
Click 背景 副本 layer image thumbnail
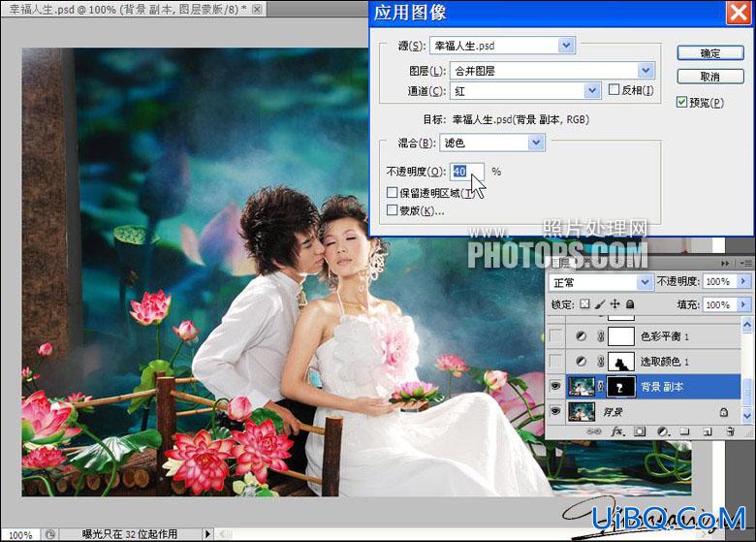pyautogui.click(x=582, y=386)
